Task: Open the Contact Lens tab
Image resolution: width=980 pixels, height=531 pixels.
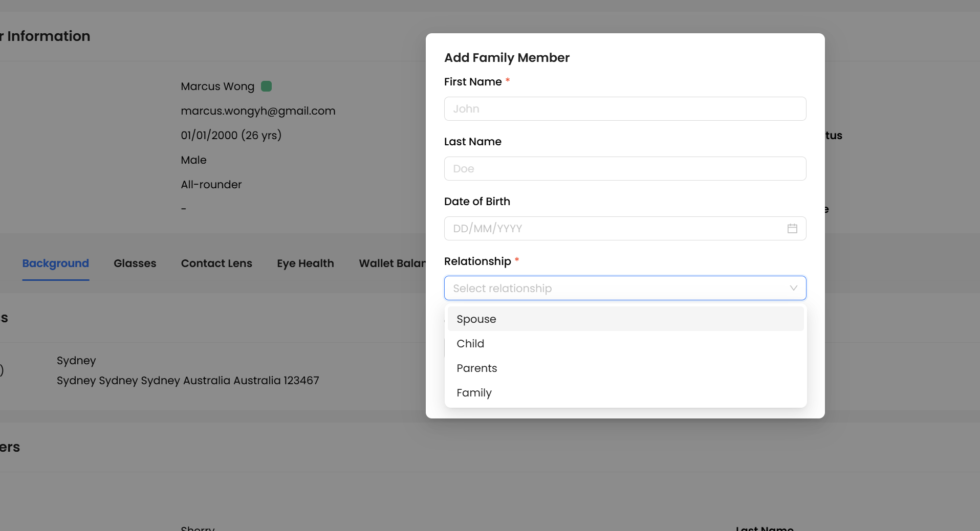Action: tap(216, 263)
